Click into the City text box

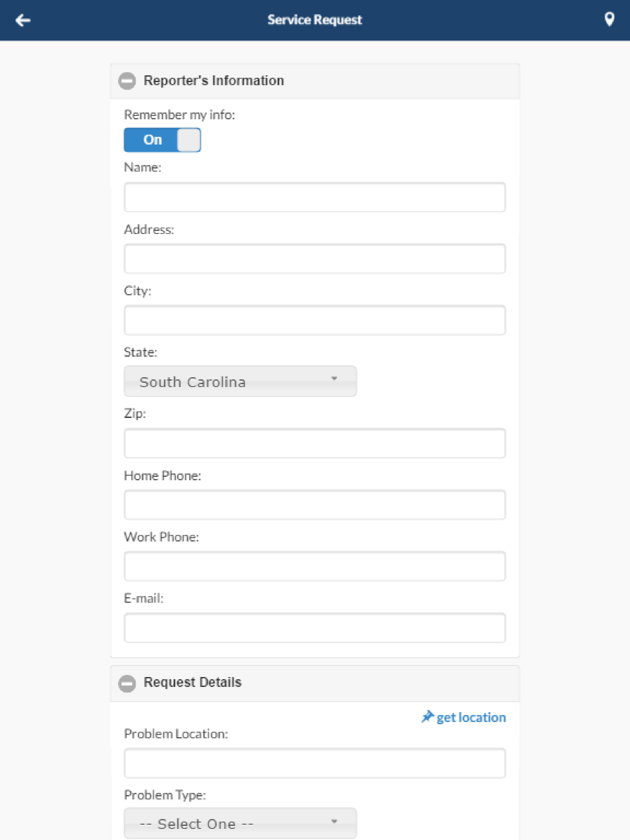click(315, 320)
